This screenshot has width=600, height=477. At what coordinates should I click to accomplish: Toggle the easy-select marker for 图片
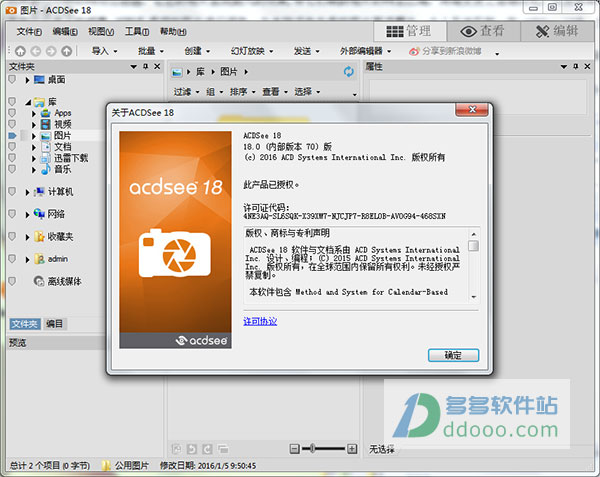[12, 135]
